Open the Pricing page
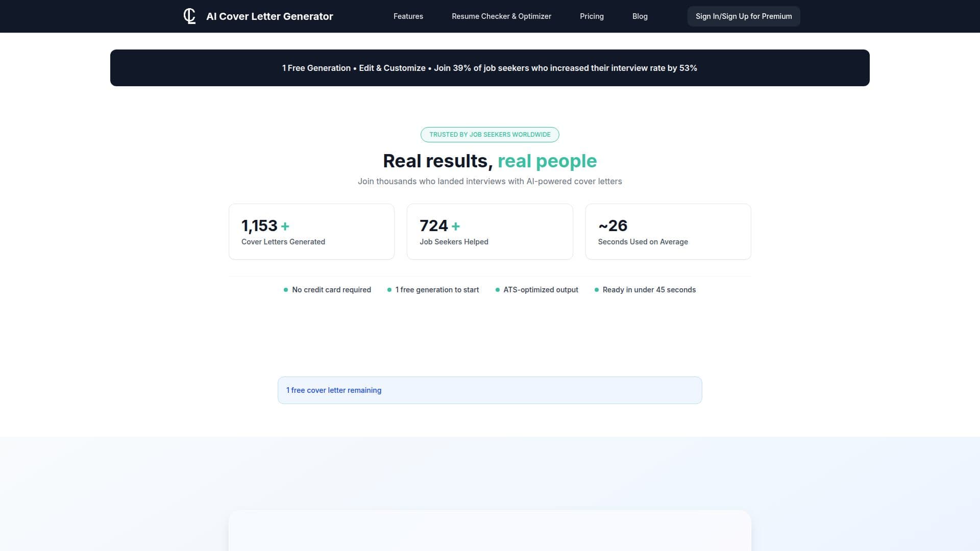The height and width of the screenshot is (551, 980). click(592, 16)
